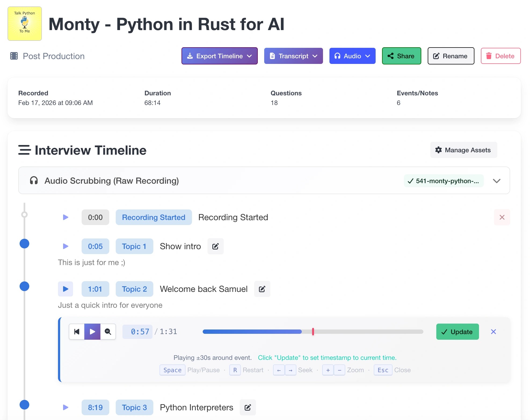
Task: Share the episode
Action: coord(401,56)
